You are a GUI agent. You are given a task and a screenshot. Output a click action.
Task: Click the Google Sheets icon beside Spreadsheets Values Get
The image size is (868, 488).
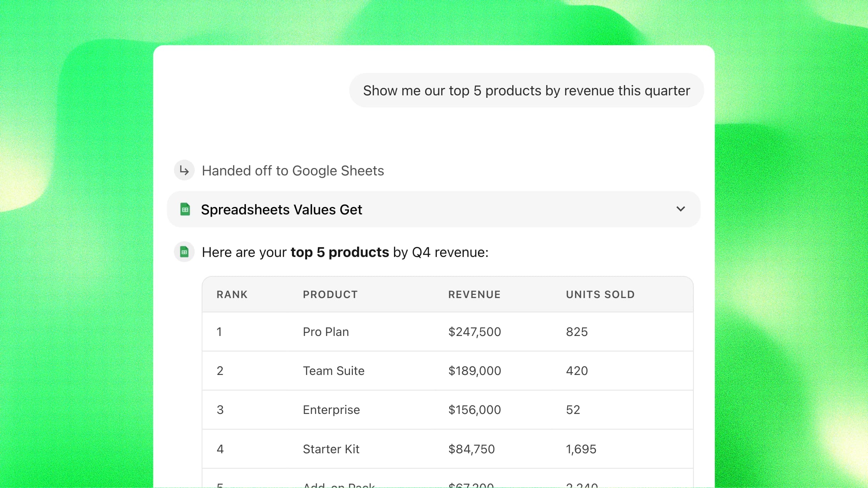coord(185,209)
